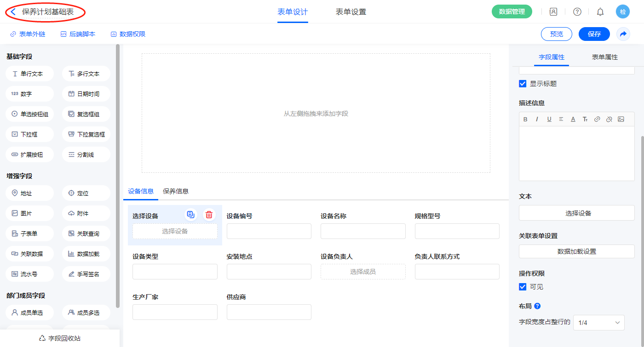The width and height of the screenshot is (644, 347).
Task: Insert image in the 描述信息 editor toolbar
Action: point(621,119)
